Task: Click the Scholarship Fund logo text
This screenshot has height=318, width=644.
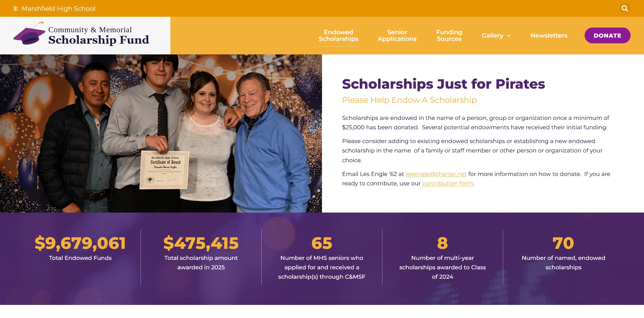Action: coord(99,40)
